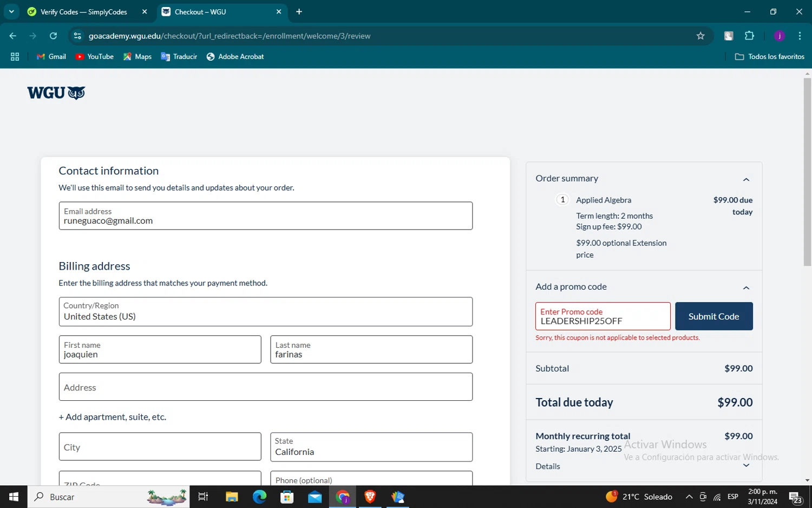Open the Maps bookmark
812x508 pixels.
click(x=137, y=56)
